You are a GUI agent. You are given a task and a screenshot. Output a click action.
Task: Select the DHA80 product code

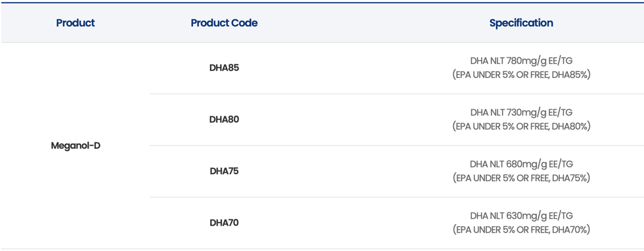click(224, 120)
